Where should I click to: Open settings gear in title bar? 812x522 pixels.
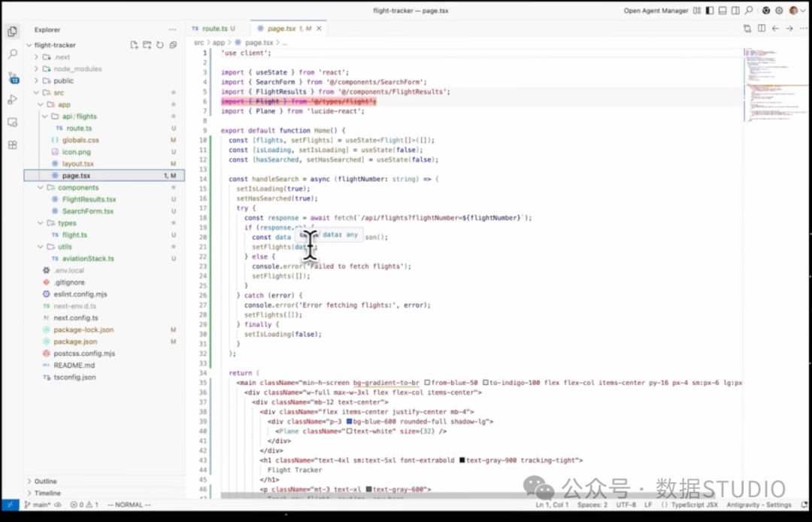click(779, 11)
